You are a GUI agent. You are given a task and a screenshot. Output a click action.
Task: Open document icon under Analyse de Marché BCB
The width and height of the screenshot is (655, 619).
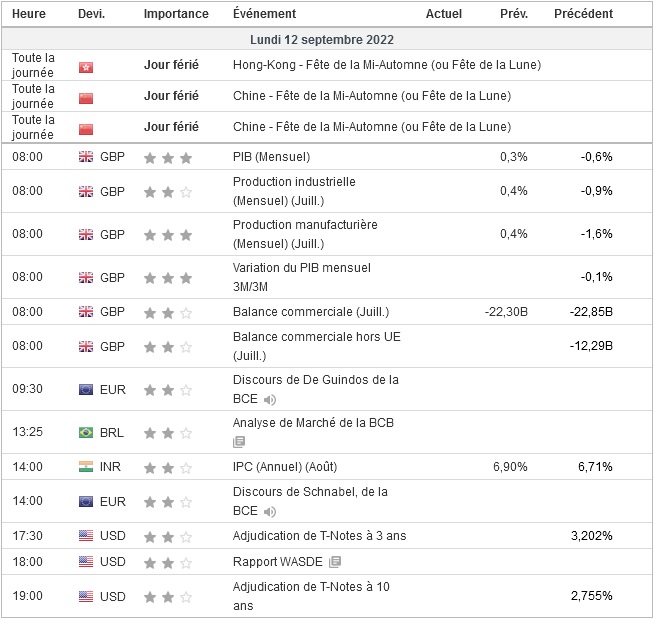coord(239,441)
